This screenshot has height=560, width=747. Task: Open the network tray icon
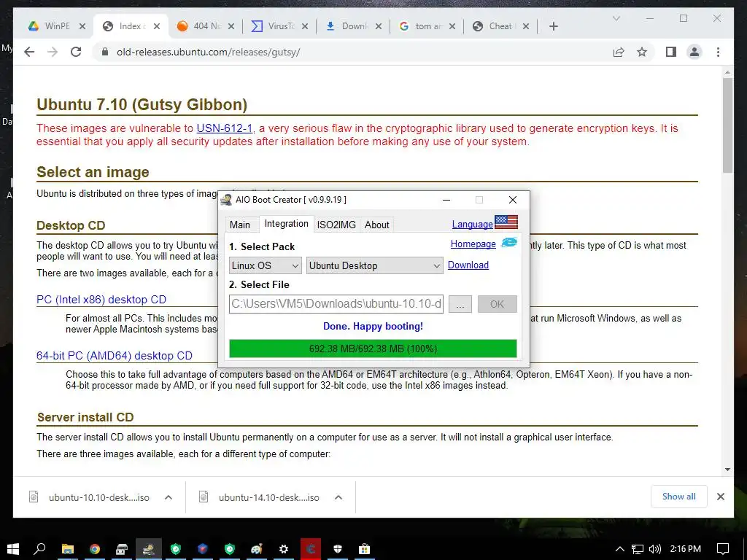coord(638,549)
